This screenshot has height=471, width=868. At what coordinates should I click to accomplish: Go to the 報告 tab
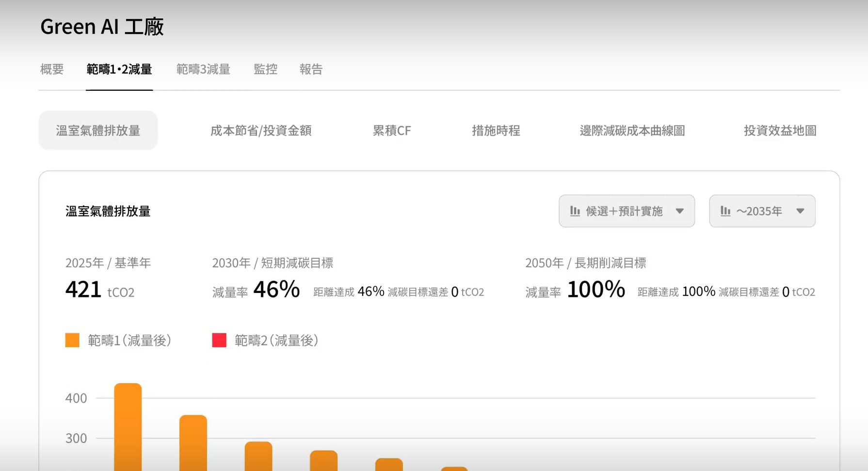[311, 69]
